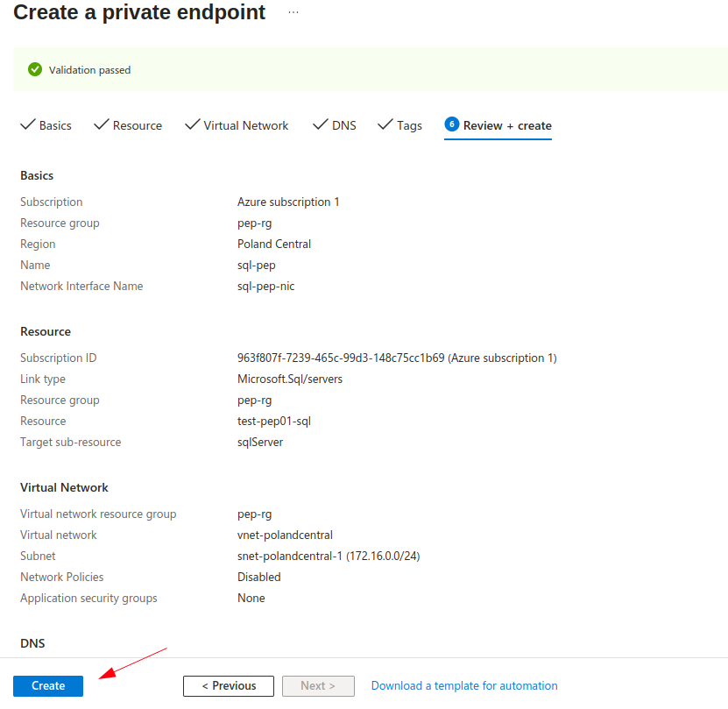This screenshot has height=709, width=728.
Task: Click the checkmark icon beside Virtual Network
Action: [x=192, y=124]
